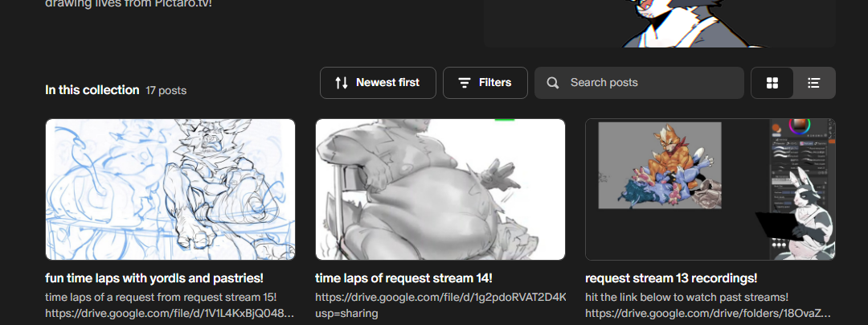
Task: Click the Drive folders link for past streams
Action: click(x=708, y=314)
